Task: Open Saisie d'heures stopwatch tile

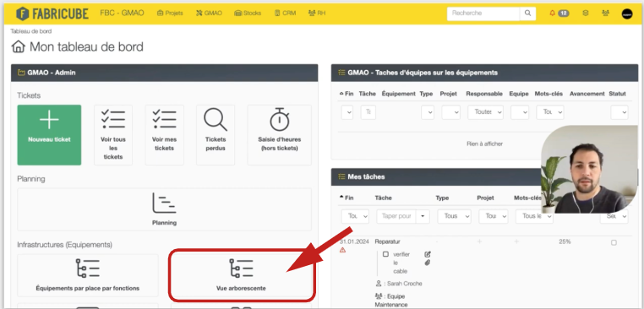Action: tap(279, 135)
